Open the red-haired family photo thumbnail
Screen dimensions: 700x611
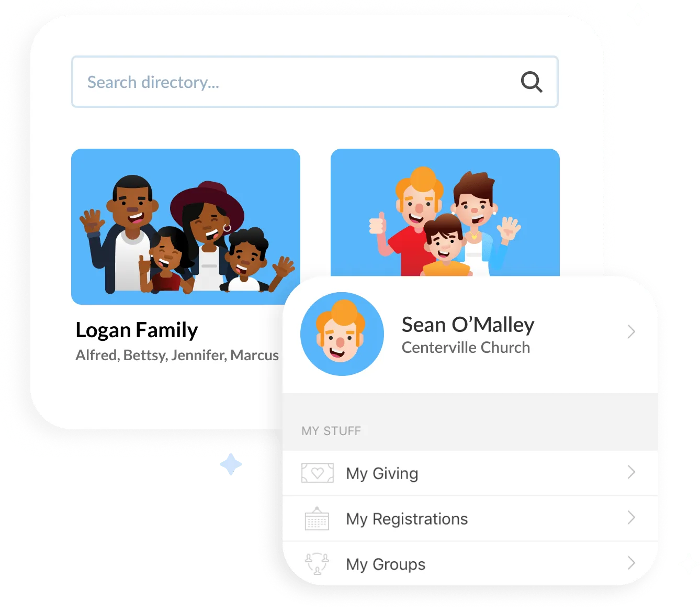(x=445, y=212)
